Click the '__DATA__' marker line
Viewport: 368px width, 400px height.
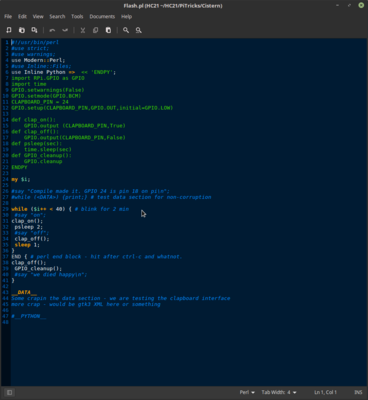(24, 292)
